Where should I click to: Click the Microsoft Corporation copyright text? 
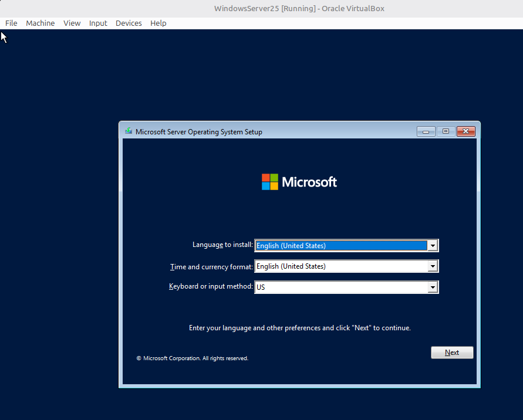tap(193, 358)
